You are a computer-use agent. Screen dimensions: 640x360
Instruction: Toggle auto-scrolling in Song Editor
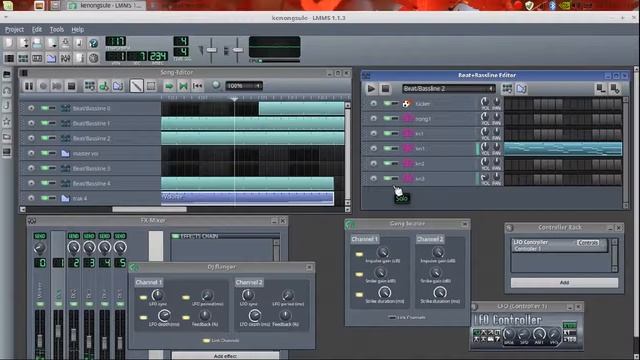(169, 86)
